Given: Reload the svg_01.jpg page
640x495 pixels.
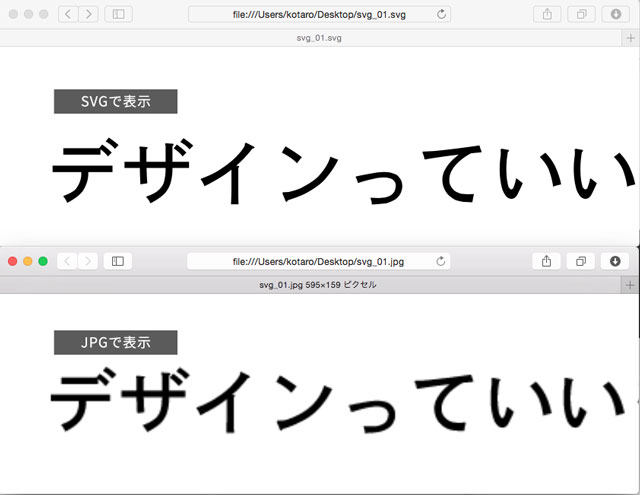Looking at the screenshot, I should (x=440, y=261).
